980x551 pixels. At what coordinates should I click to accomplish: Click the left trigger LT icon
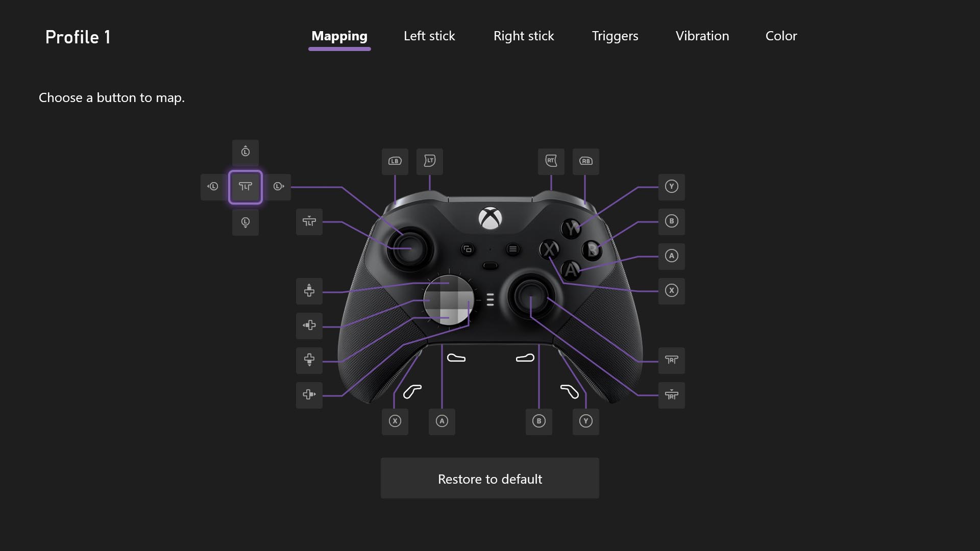point(429,160)
